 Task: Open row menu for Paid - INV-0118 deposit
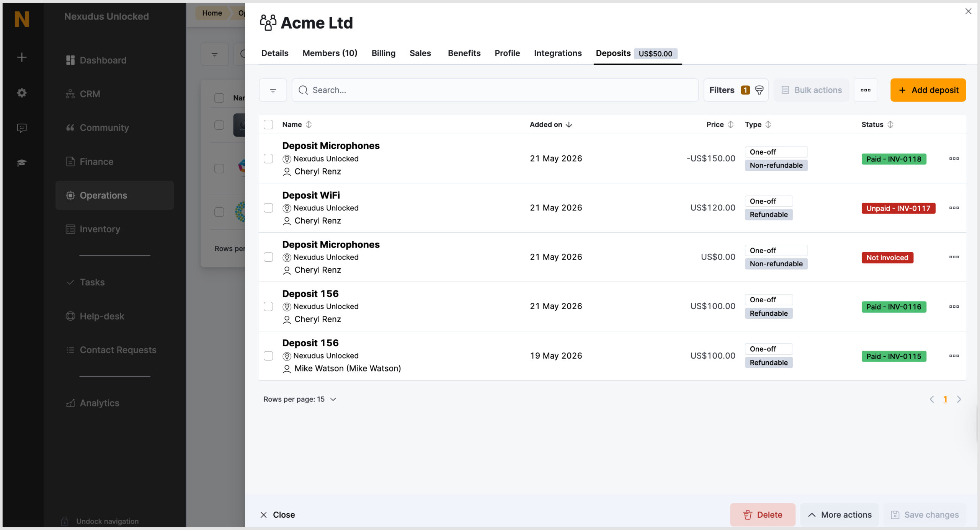pyautogui.click(x=954, y=158)
